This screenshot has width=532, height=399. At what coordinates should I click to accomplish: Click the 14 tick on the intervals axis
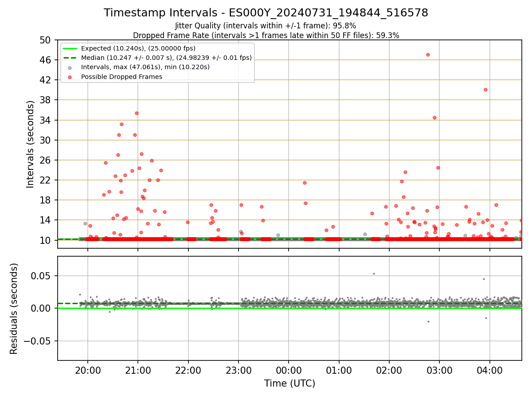click(x=46, y=220)
